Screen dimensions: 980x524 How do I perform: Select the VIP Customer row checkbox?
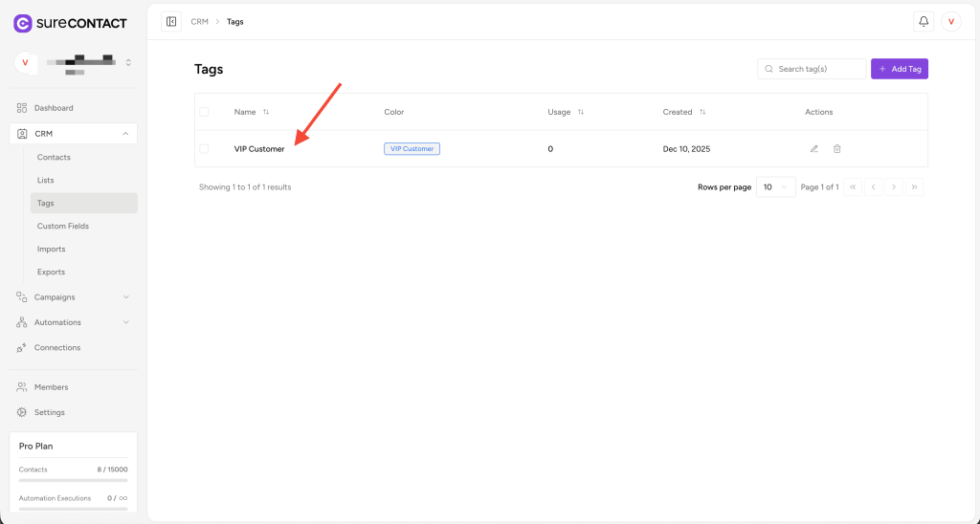coord(204,149)
